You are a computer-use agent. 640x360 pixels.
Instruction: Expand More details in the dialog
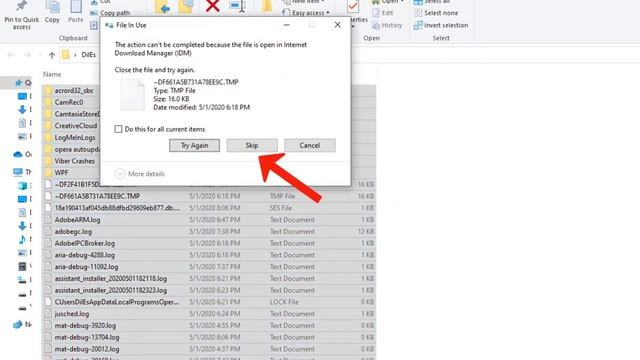(140, 174)
